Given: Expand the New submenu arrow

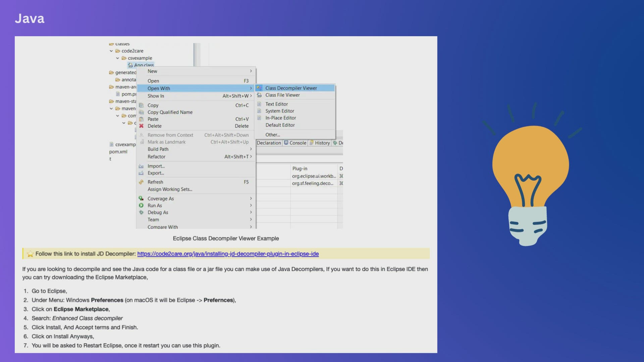Looking at the screenshot, I should [251, 71].
